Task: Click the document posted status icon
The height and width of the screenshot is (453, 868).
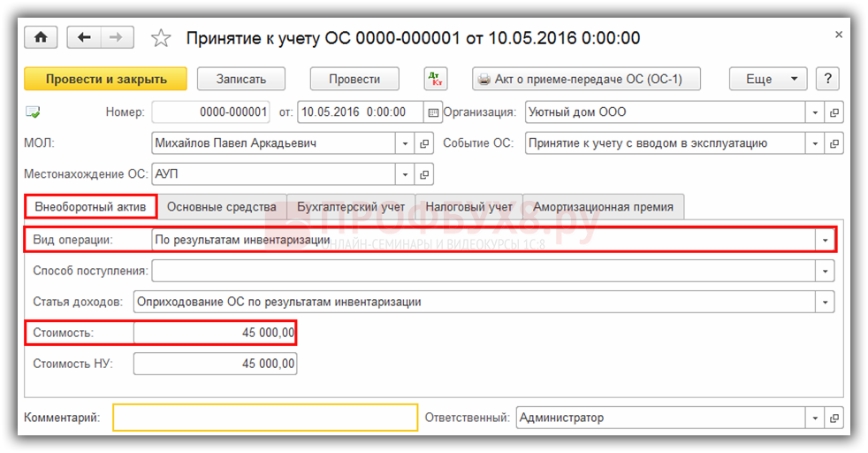Action: (x=33, y=112)
